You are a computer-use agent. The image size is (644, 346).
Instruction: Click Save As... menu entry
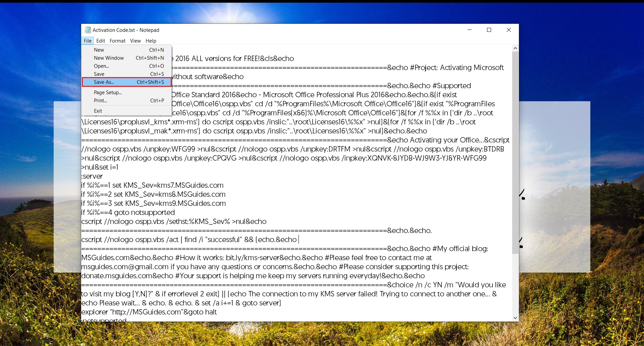pos(127,82)
